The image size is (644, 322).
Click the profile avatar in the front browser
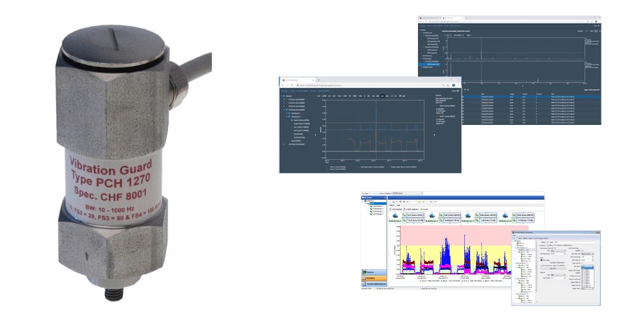point(453,84)
